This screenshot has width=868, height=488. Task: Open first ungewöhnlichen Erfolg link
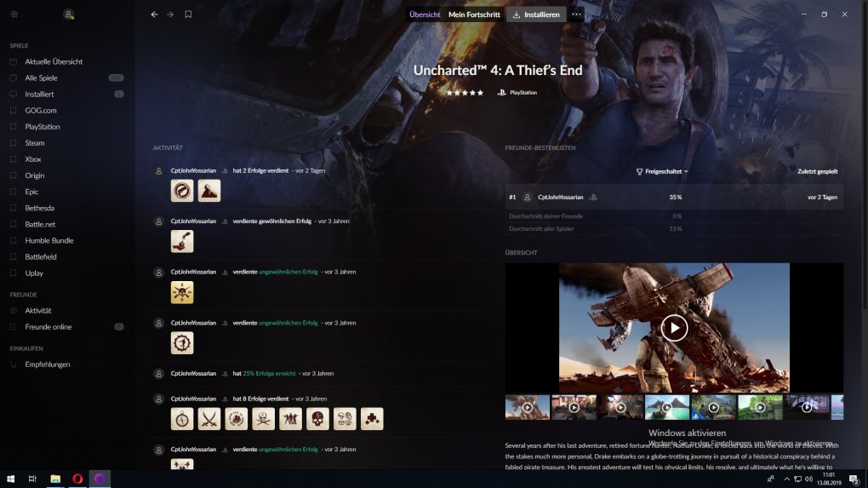pyautogui.click(x=288, y=272)
